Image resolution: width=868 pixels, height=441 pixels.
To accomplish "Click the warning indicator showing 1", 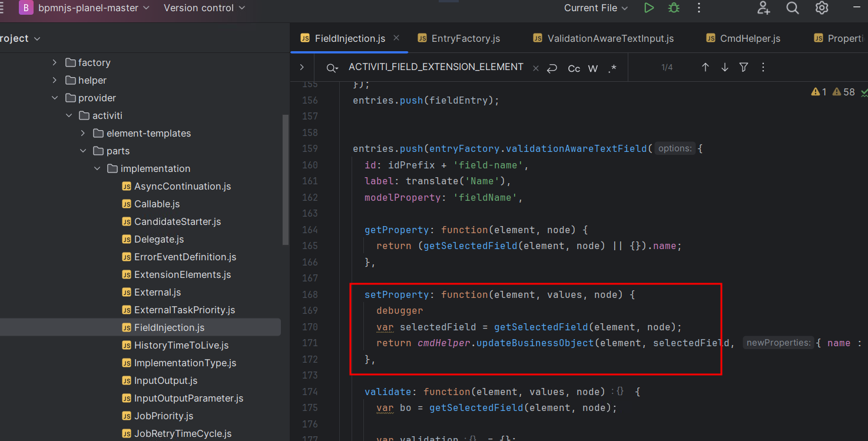I will 819,92.
